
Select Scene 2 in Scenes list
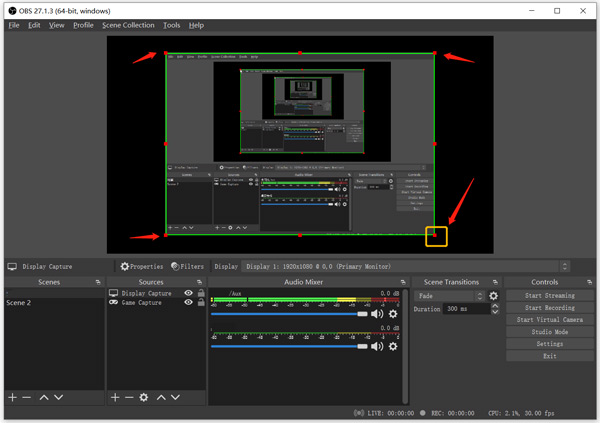pyautogui.click(x=54, y=303)
